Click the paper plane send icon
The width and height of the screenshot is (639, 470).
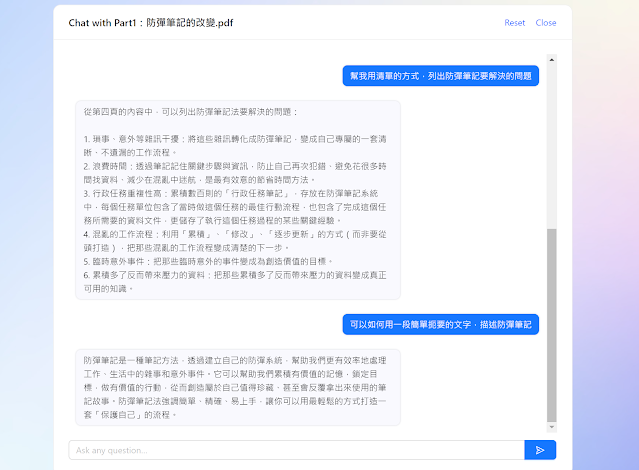(x=540, y=450)
